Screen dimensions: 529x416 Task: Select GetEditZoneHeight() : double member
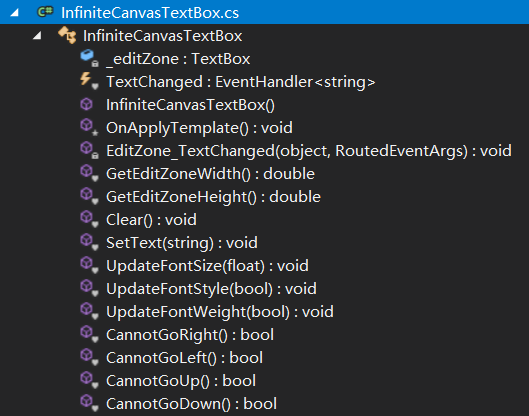[213, 197]
